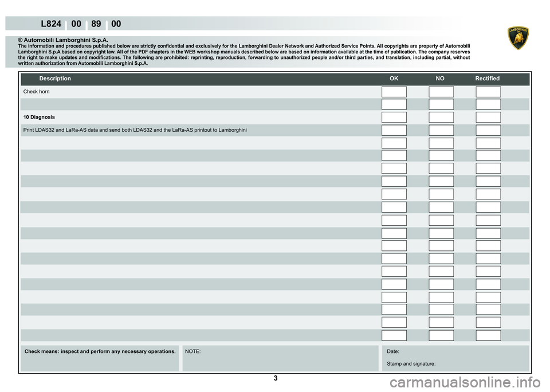Tick the NO checkbox for Check horn
The height and width of the screenshot is (392, 550).
(x=441, y=92)
